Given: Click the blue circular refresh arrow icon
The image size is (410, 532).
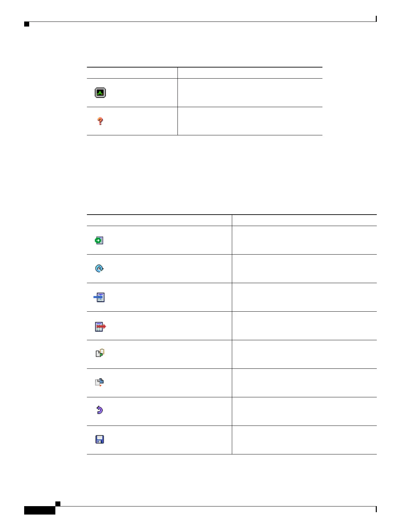Looking at the screenshot, I should tap(100, 269).
